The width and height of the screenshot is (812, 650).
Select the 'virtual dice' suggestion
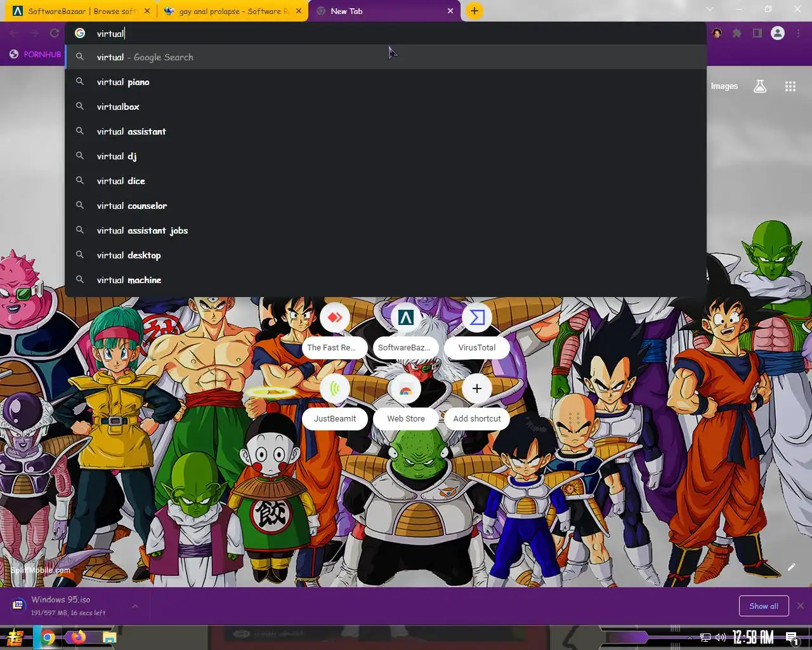[386, 181]
